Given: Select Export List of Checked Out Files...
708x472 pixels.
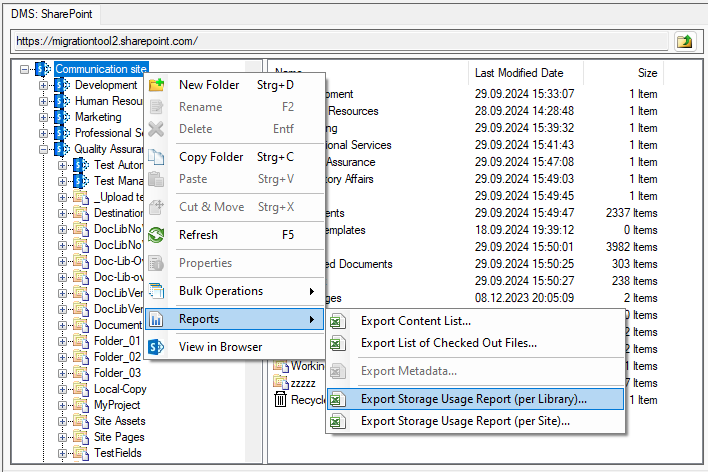Looking at the screenshot, I should click(475, 343).
